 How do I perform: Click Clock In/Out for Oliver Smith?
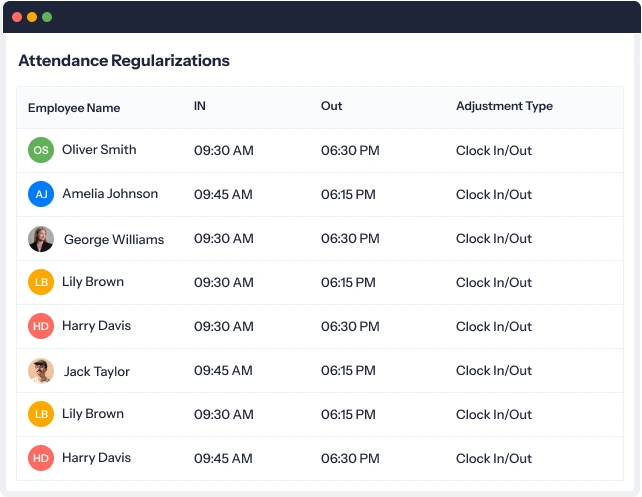tap(494, 151)
